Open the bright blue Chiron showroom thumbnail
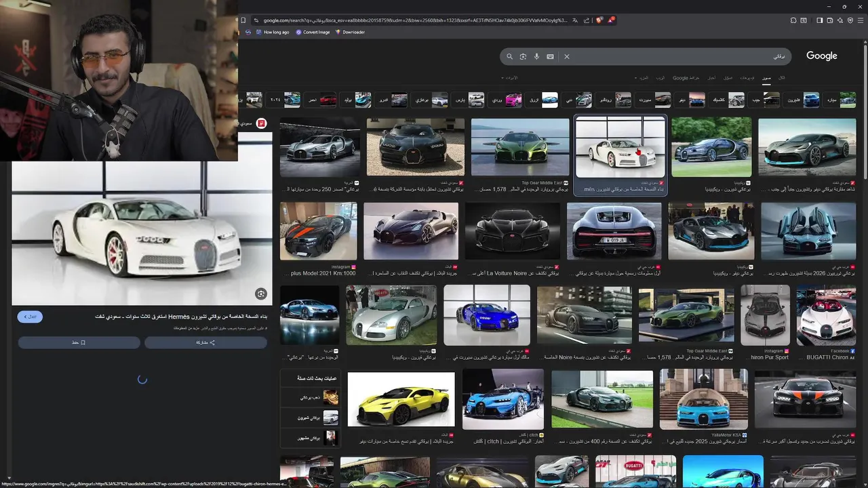Screen dimensions: 868x488 (487, 315)
